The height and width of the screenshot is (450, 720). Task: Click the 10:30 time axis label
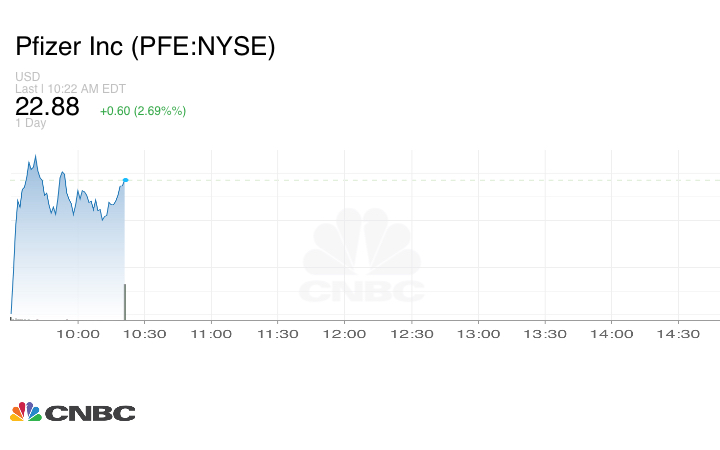tap(145, 335)
